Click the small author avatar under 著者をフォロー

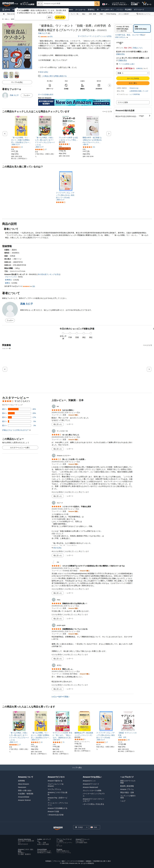point(5,95)
